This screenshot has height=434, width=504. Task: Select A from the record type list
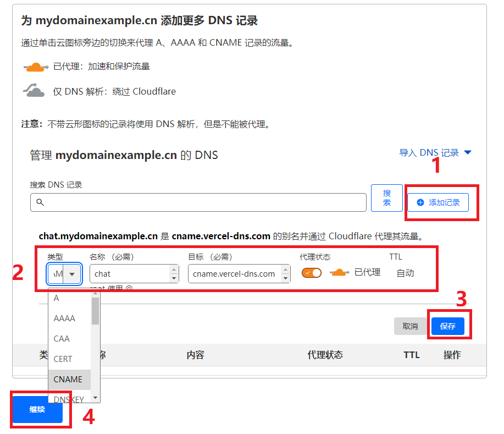point(57,298)
